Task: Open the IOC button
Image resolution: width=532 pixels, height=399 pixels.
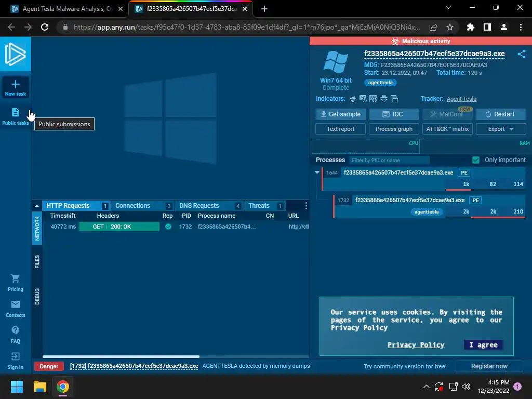Action: click(394, 114)
